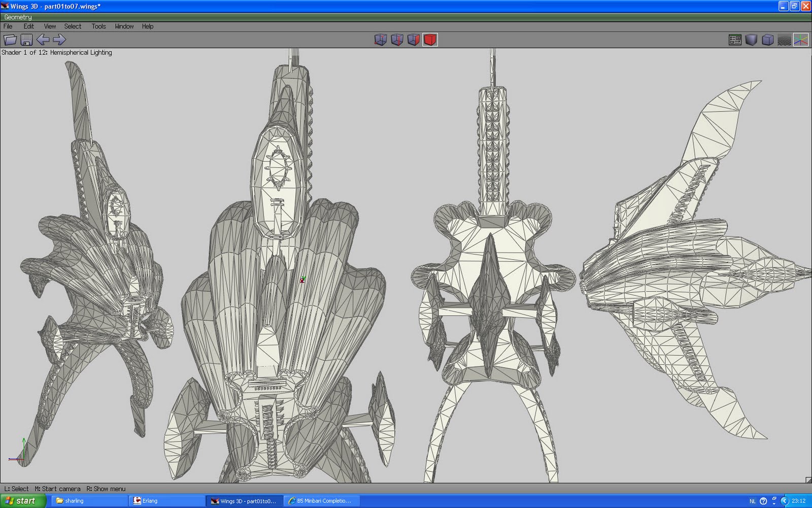Click the 'M: Start camera' status hint
Image resolution: width=812 pixels, height=508 pixels.
point(57,489)
